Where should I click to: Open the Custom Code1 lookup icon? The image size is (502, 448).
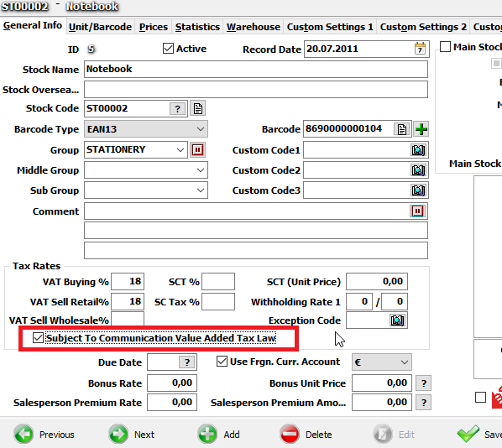418,150
